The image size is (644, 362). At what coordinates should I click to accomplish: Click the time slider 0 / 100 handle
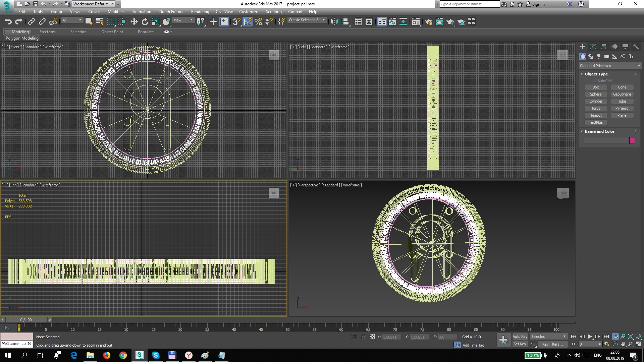pos(26,320)
